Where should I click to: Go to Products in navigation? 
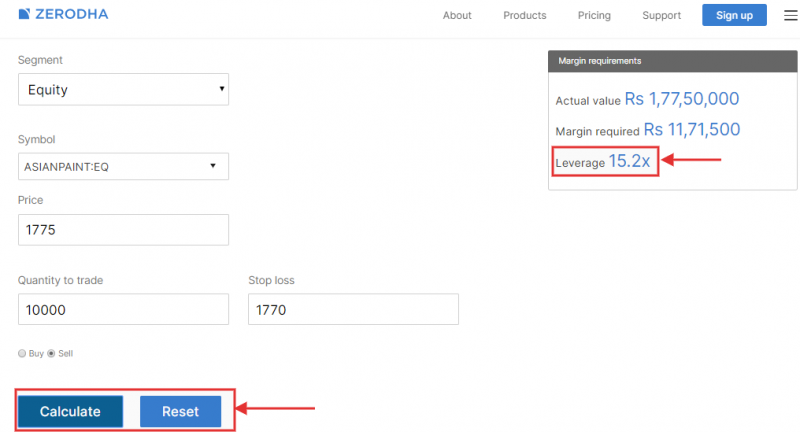click(x=524, y=15)
